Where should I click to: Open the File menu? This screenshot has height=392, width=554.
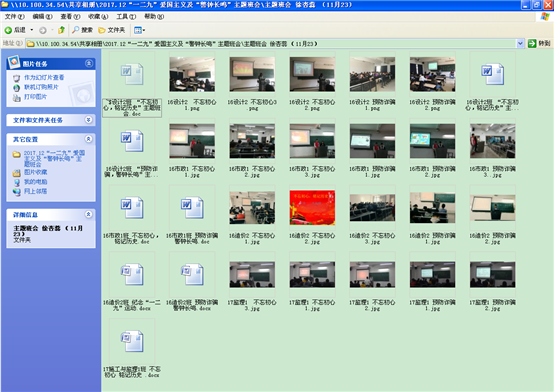[x=14, y=17]
